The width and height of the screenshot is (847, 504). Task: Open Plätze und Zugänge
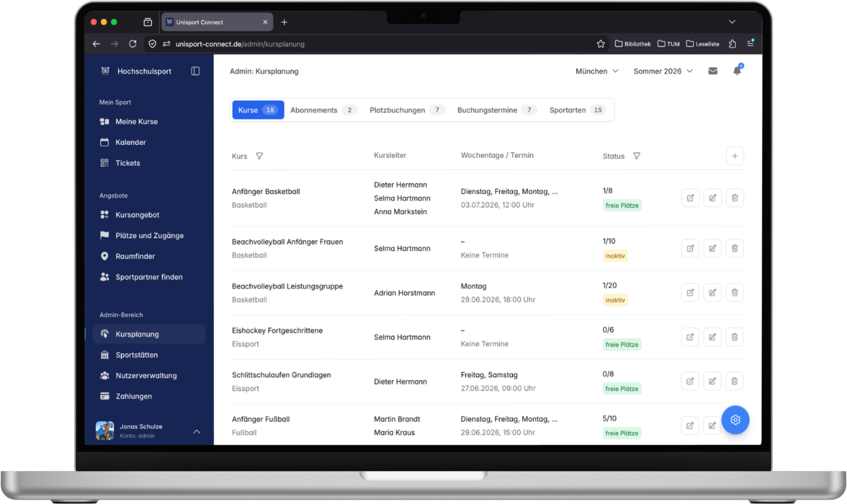pos(149,235)
